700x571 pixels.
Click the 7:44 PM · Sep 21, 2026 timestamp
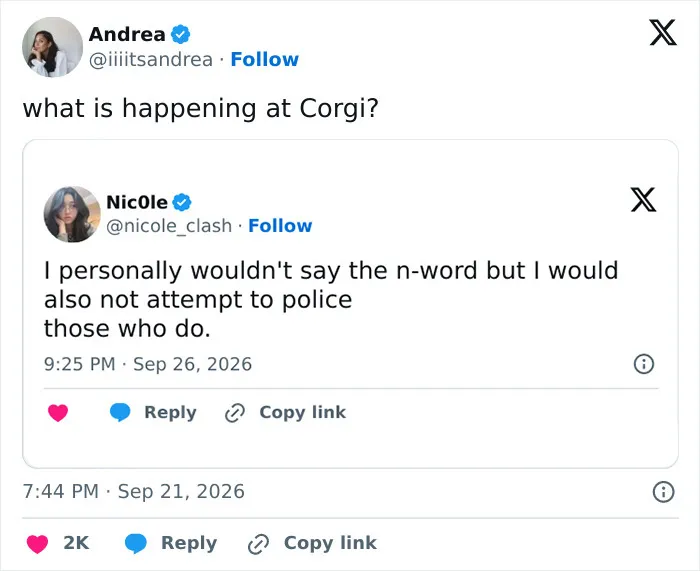133,492
